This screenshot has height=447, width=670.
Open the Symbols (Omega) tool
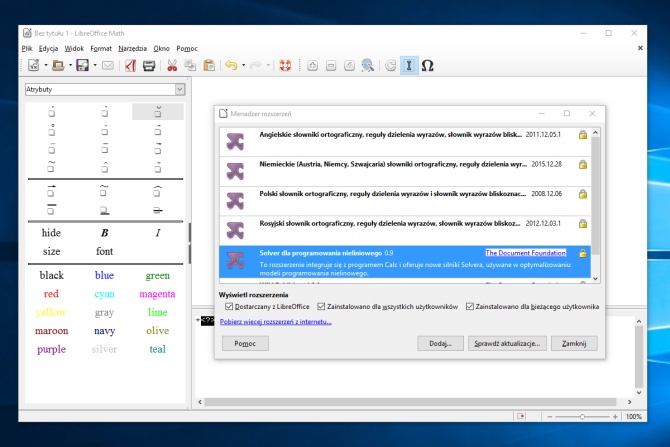click(427, 66)
